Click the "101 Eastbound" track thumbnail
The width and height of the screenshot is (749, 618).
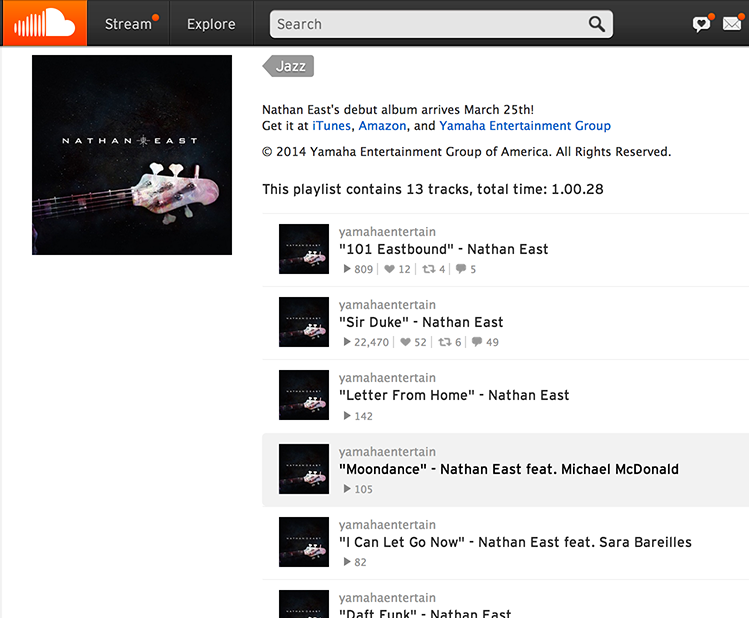click(x=304, y=249)
